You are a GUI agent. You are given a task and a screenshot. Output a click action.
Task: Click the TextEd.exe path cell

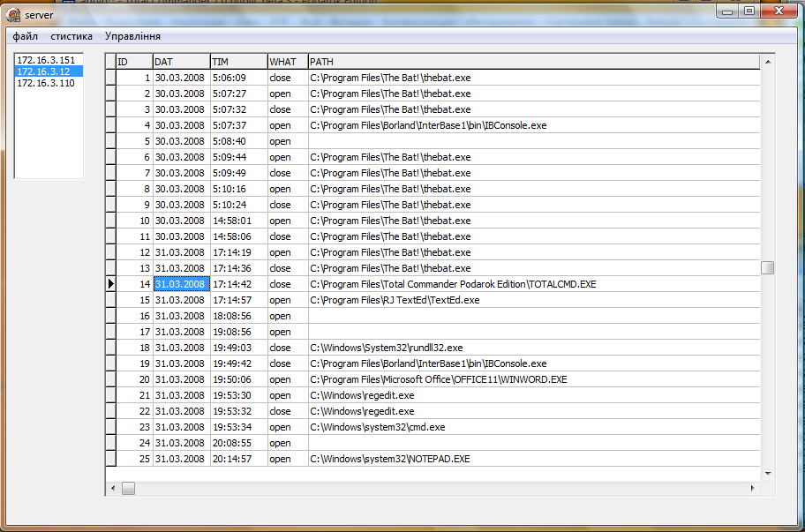pyautogui.click(x=534, y=300)
